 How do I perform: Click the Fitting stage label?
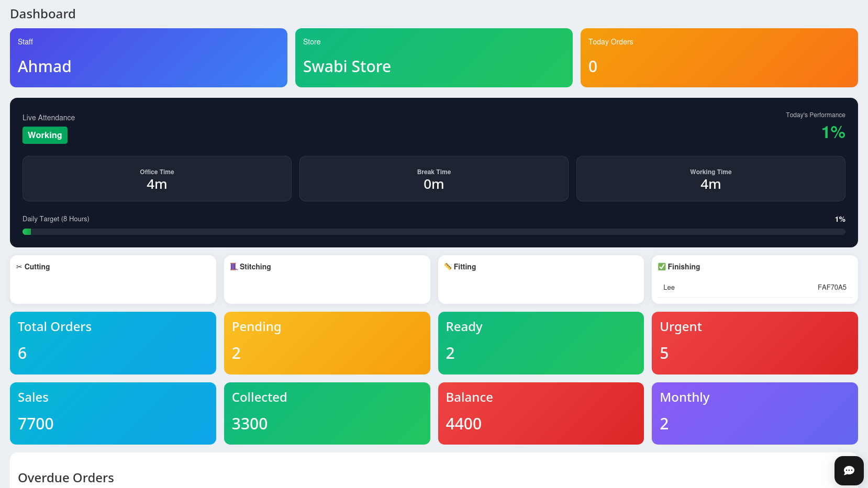[465, 267]
